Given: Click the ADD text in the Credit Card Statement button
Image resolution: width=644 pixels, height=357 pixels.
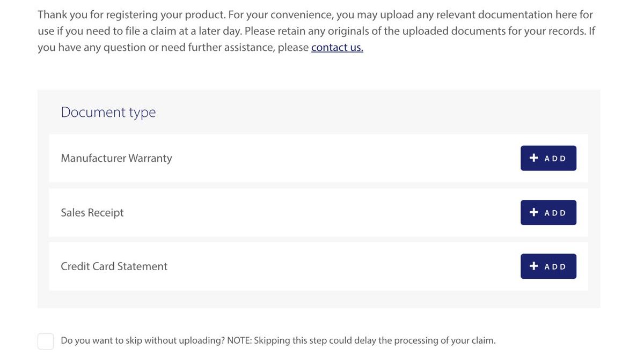Looking at the screenshot, I should point(555,266).
